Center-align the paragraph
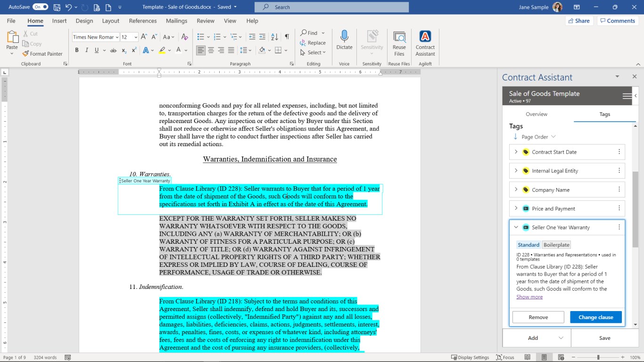This screenshot has width=644, height=362. click(x=211, y=50)
